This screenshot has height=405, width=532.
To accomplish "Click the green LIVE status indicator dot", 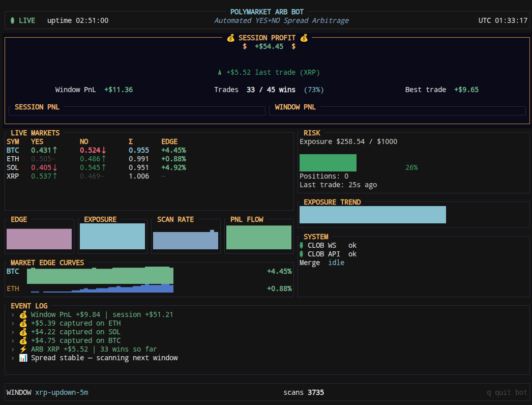I will coord(13,20).
